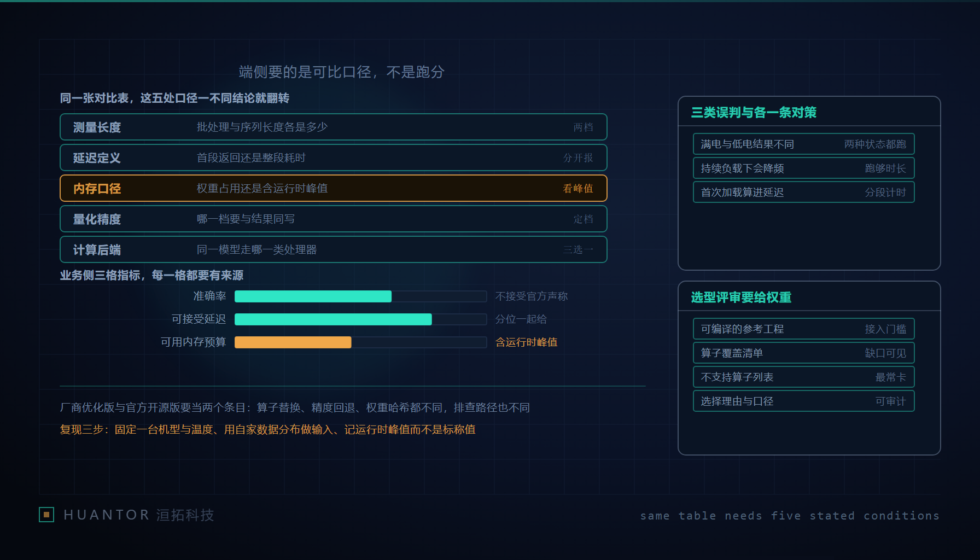
Task: Click the 不支持算子列表 item
Action: pyautogui.click(x=804, y=377)
